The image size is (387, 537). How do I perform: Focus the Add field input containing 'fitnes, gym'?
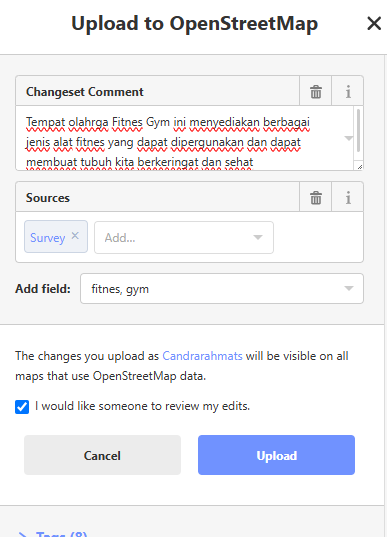(222, 288)
